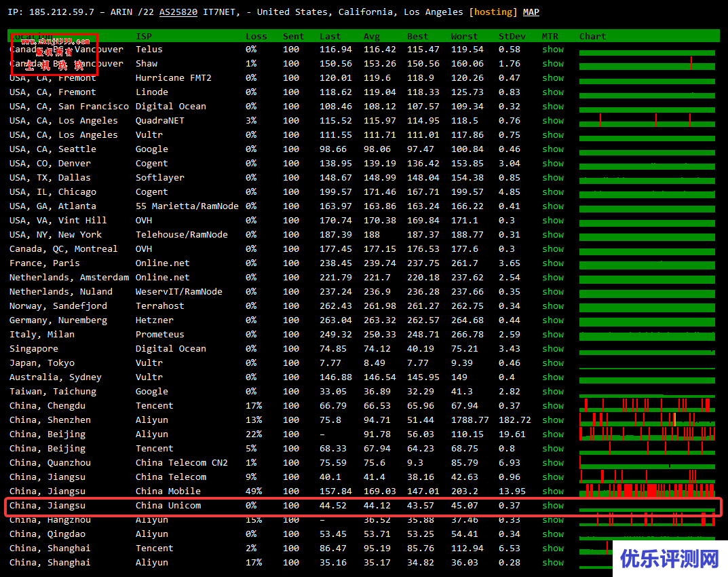Select the 55 Marietta/RamNode ISP cell
Viewport: 728px width, 577px height.
coord(187,206)
